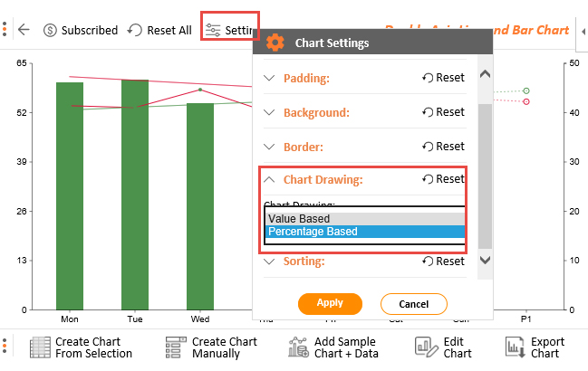Expand the Padding section chevron

point(269,78)
